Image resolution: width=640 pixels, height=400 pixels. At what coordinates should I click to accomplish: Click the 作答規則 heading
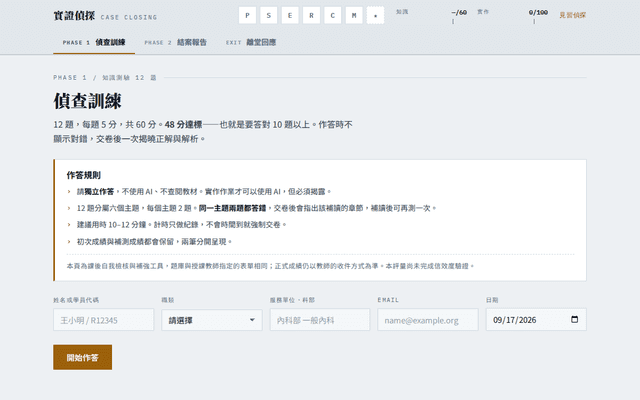(x=84, y=175)
